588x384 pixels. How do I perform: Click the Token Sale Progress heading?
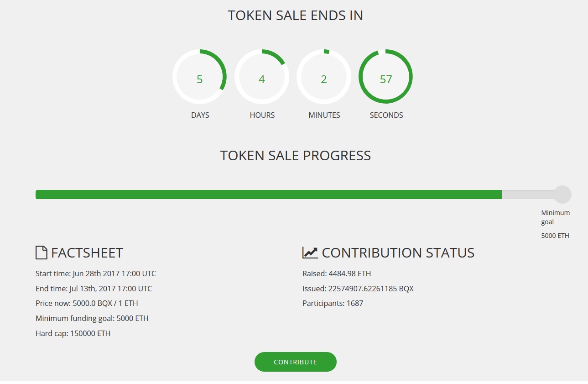point(295,156)
